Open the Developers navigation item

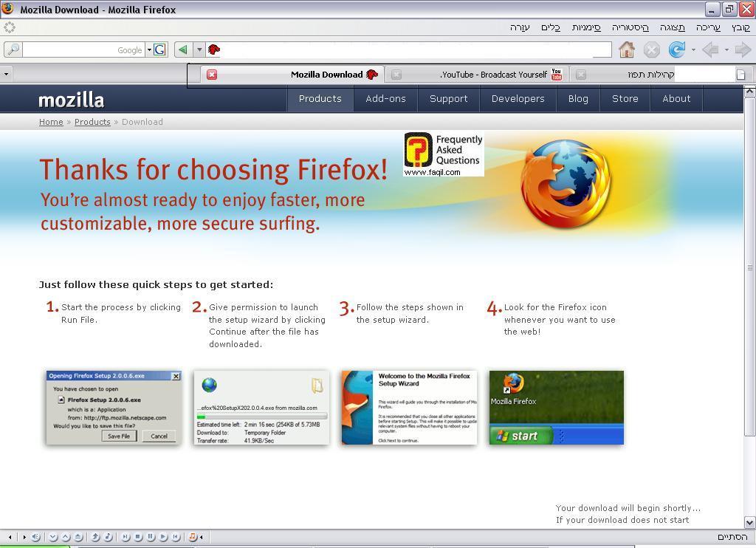click(518, 99)
